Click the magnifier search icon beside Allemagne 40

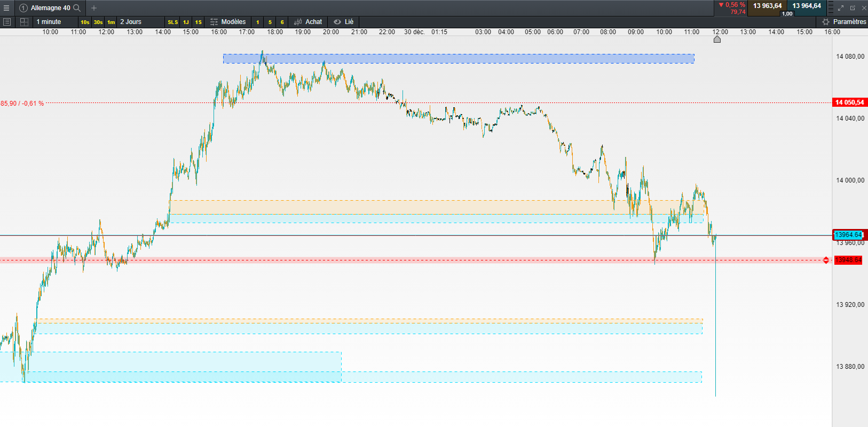tap(77, 8)
